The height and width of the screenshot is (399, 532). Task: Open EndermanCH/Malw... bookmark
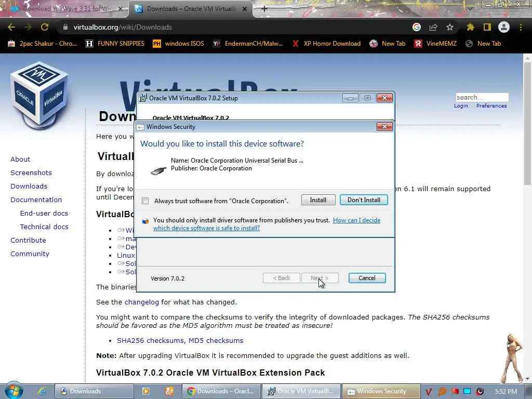click(x=248, y=44)
